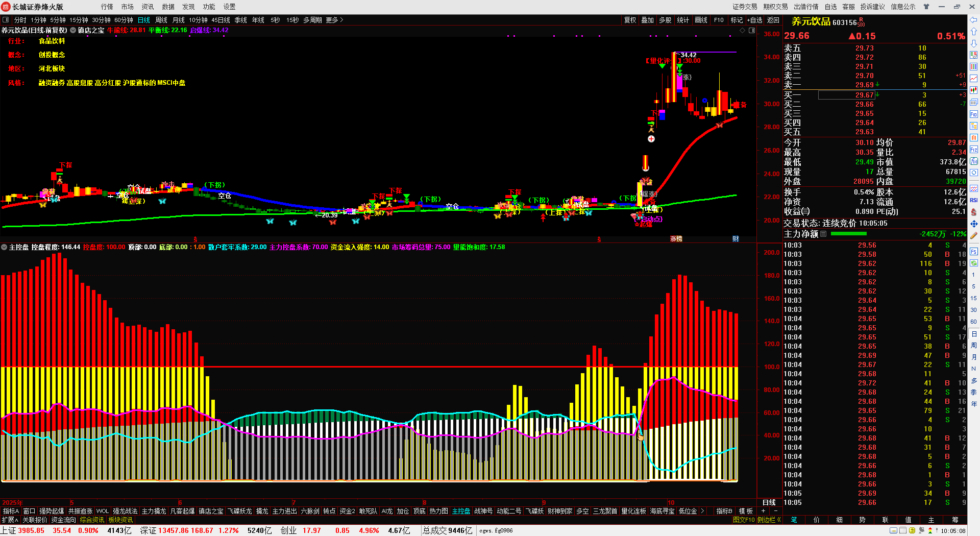Select the 60分钟 period tab
980x536 pixels.
[124, 20]
